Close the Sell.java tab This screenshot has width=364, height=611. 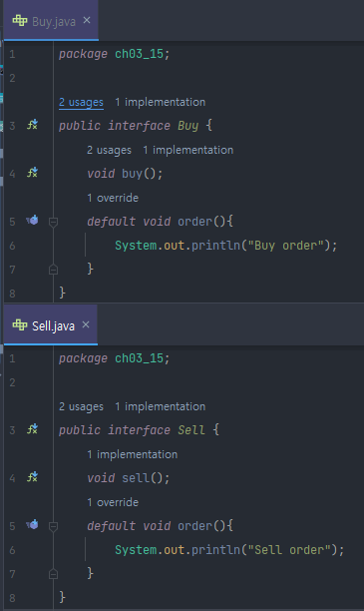pos(86,324)
